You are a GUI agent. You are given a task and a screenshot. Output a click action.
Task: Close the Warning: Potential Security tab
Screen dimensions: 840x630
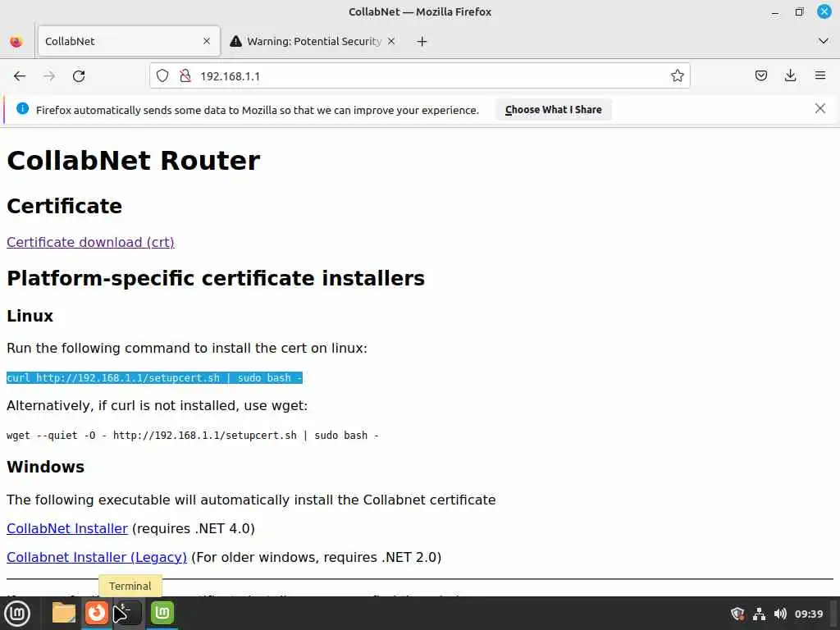391,41
